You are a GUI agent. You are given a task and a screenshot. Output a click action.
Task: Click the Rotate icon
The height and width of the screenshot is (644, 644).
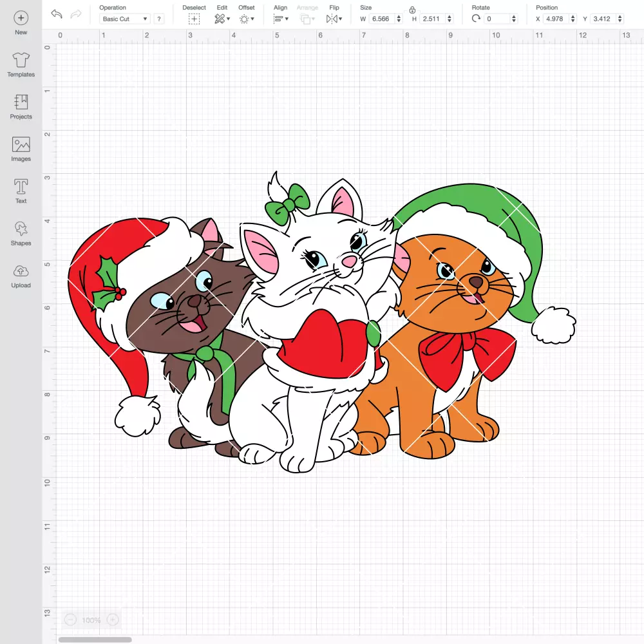[x=476, y=19]
